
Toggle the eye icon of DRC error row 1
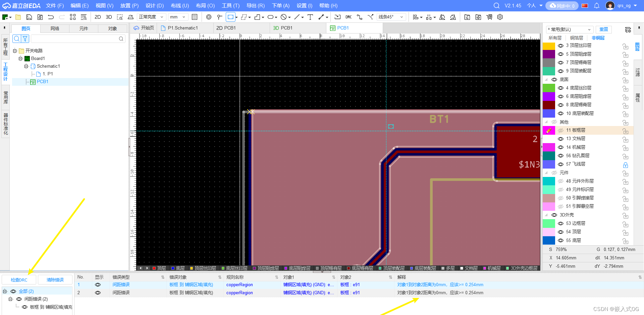(98, 285)
